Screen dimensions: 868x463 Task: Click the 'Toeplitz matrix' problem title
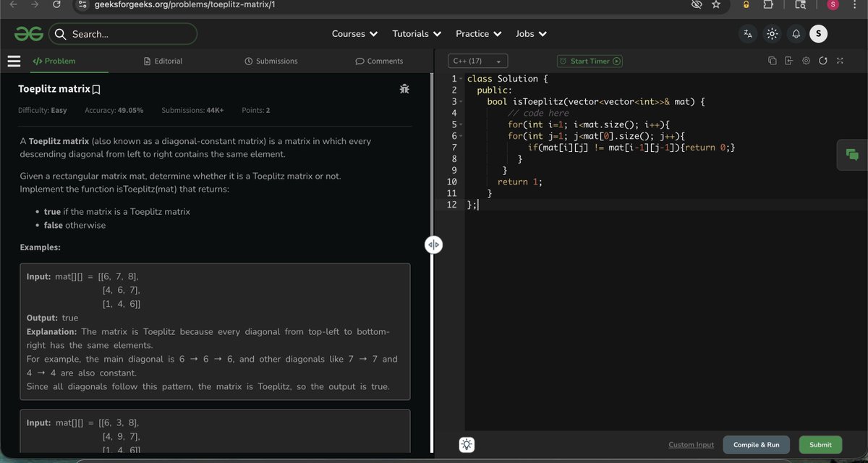click(54, 89)
